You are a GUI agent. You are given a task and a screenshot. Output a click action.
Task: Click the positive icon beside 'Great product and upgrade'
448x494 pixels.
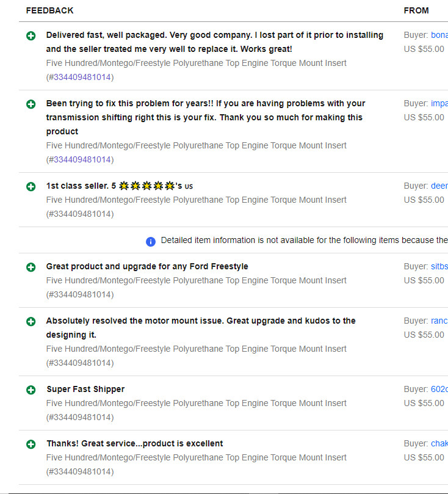point(31,267)
